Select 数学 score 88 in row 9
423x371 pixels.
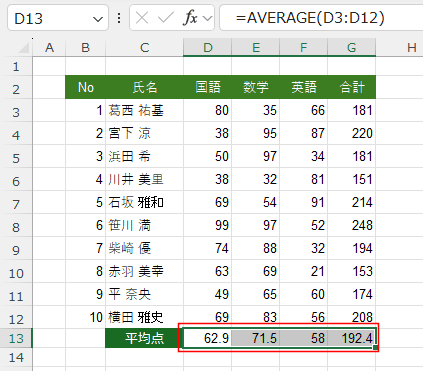(256, 248)
